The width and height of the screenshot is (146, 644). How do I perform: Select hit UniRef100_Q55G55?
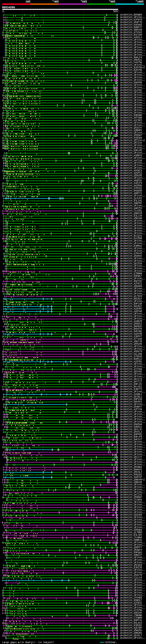[x=131, y=175]
